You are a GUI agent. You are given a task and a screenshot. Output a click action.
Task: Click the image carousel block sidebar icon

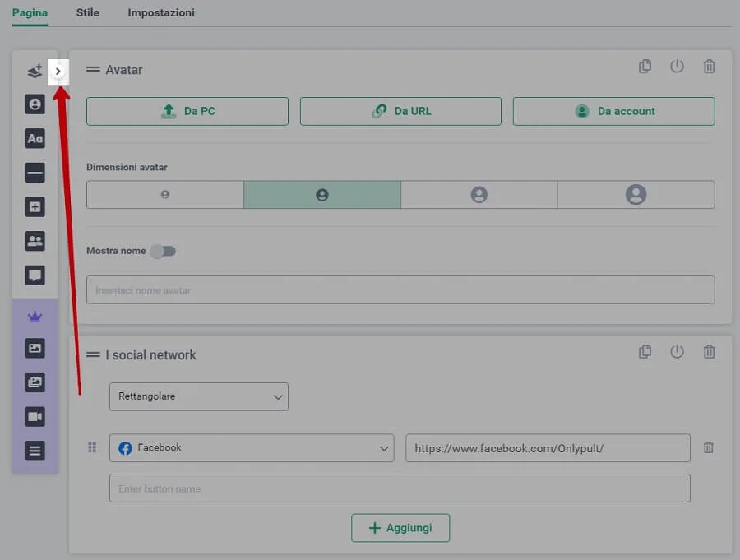click(x=35, y=382)
